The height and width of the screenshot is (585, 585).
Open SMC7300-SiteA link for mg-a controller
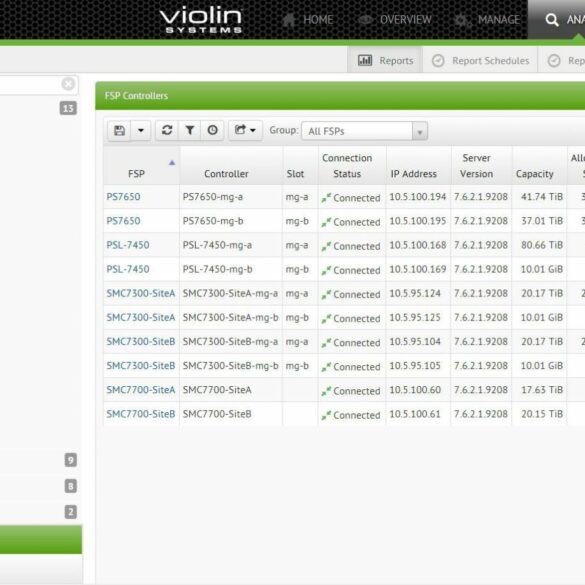(141, 293)
